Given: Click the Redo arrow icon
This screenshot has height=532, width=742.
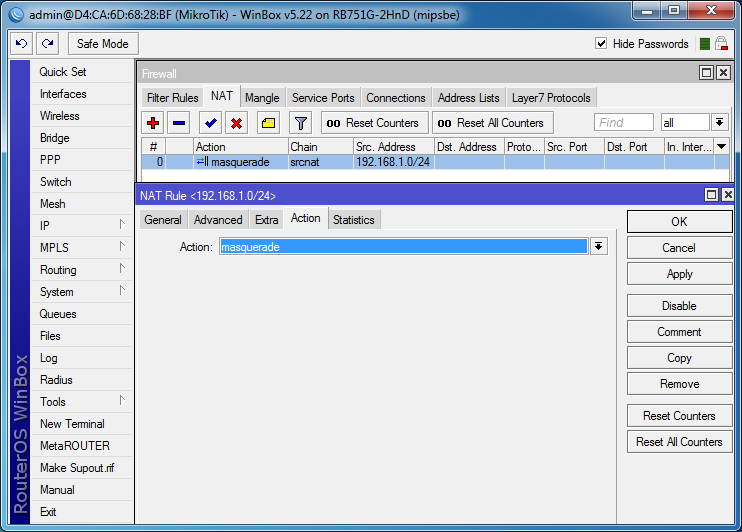Looking at the screenshot, I should 47,44.
